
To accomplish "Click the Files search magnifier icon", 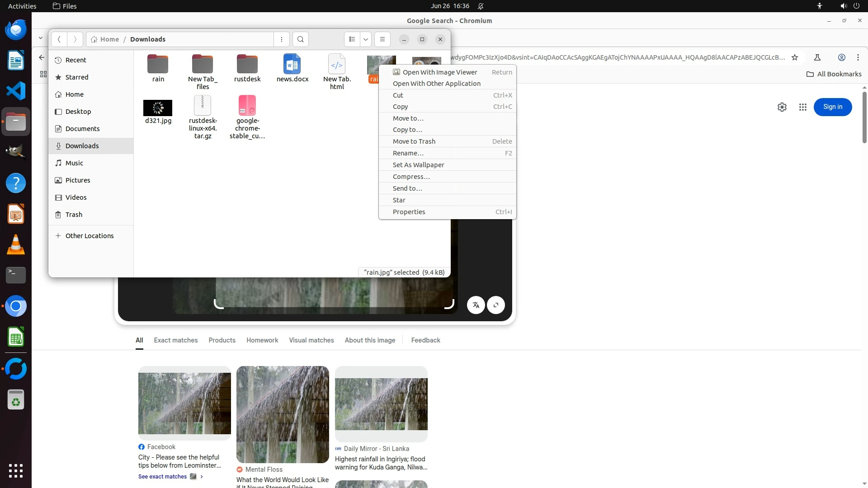I will (301, 39).
